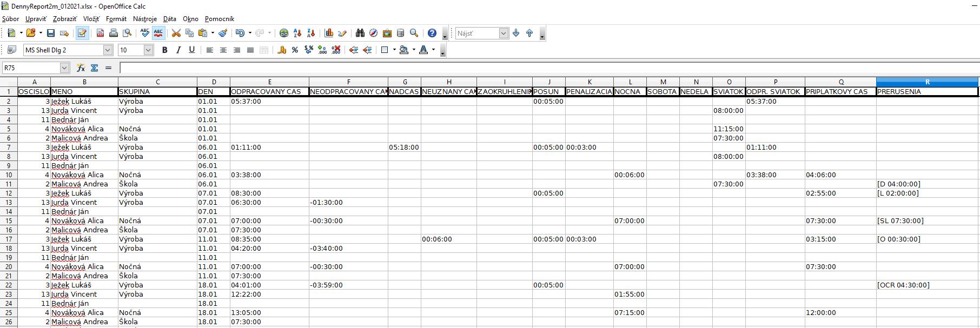Open the font name dropdown
The height and width of the screenshot is (328, 980).
108,50
